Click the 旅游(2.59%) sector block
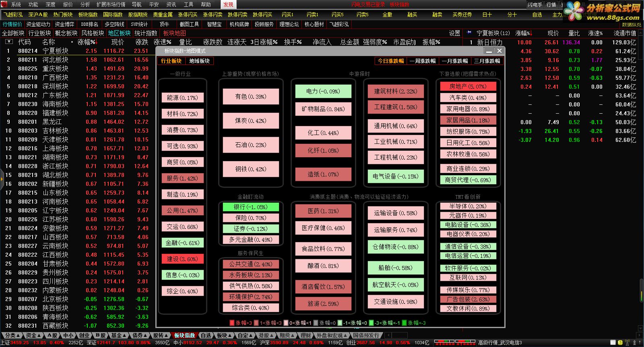 point(323,303)
